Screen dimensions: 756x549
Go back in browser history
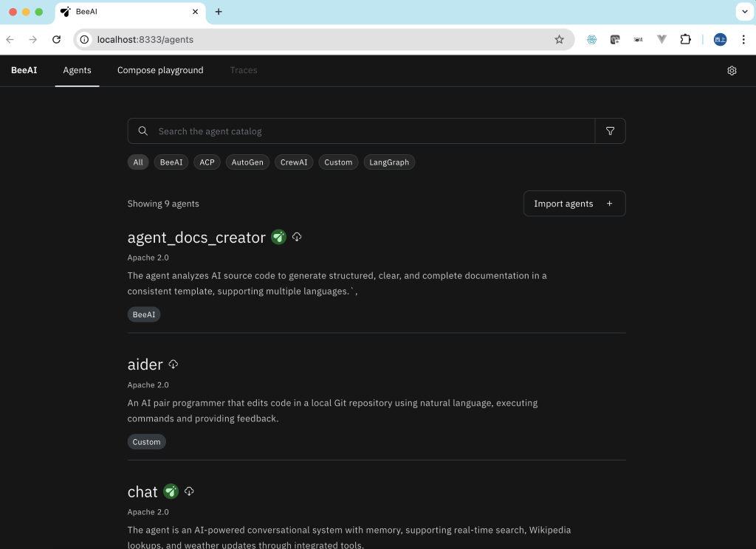coord(10,40)
